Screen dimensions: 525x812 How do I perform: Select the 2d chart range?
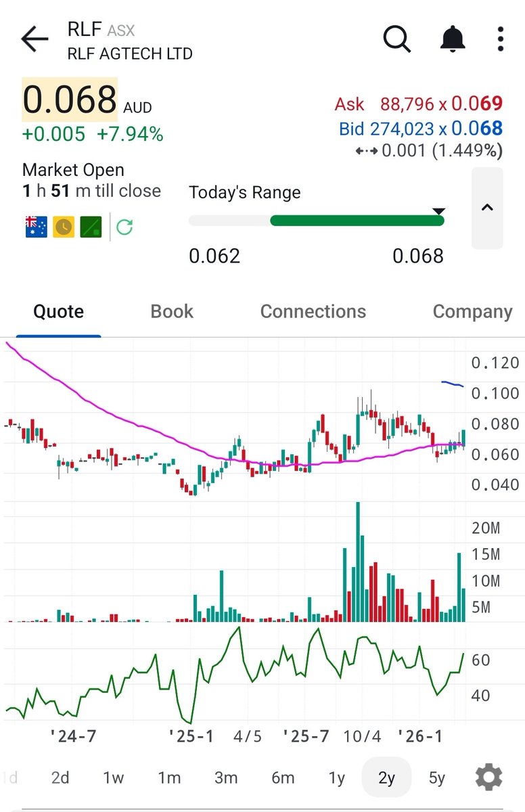[60, 778]
